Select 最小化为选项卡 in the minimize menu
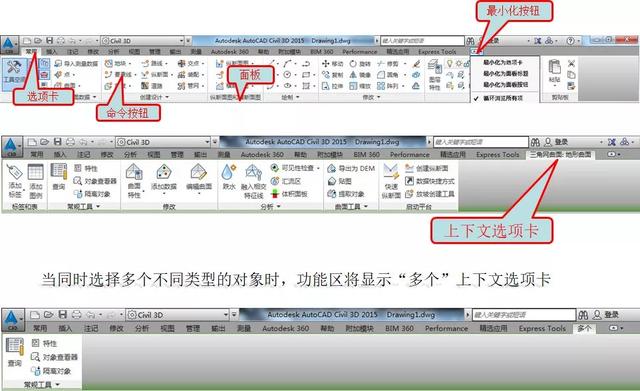Viewport: 640px width, 391px height. click(x=503, y=62)
